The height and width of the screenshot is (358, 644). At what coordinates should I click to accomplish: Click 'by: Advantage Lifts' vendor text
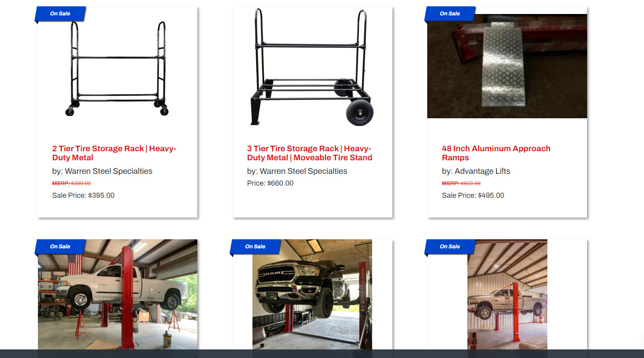(x=476, y=171)
